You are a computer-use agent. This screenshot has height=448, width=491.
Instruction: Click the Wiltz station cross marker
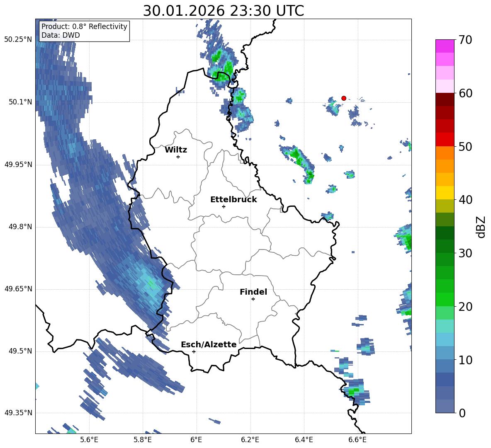pyautogui.click(x=178, y=157)
